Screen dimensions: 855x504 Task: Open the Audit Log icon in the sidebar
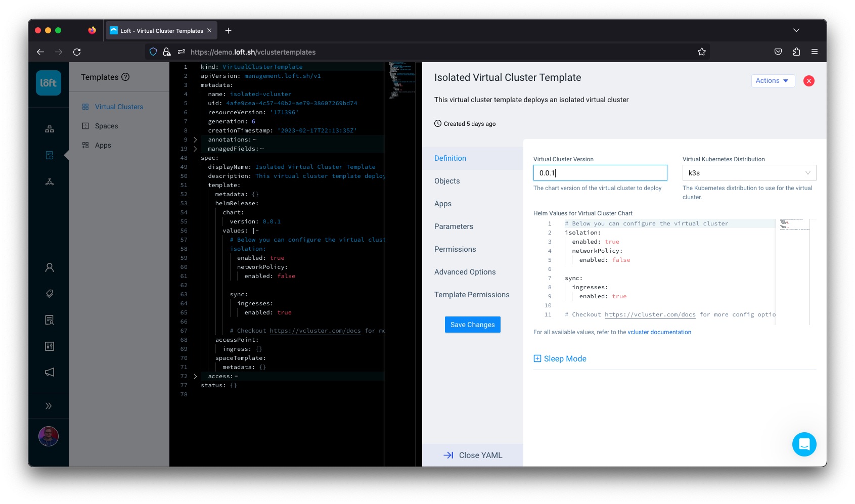(49, 320)
